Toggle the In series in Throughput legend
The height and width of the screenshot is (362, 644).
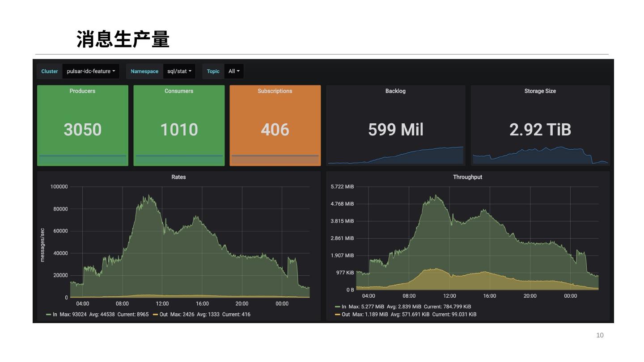pos(344,307)
